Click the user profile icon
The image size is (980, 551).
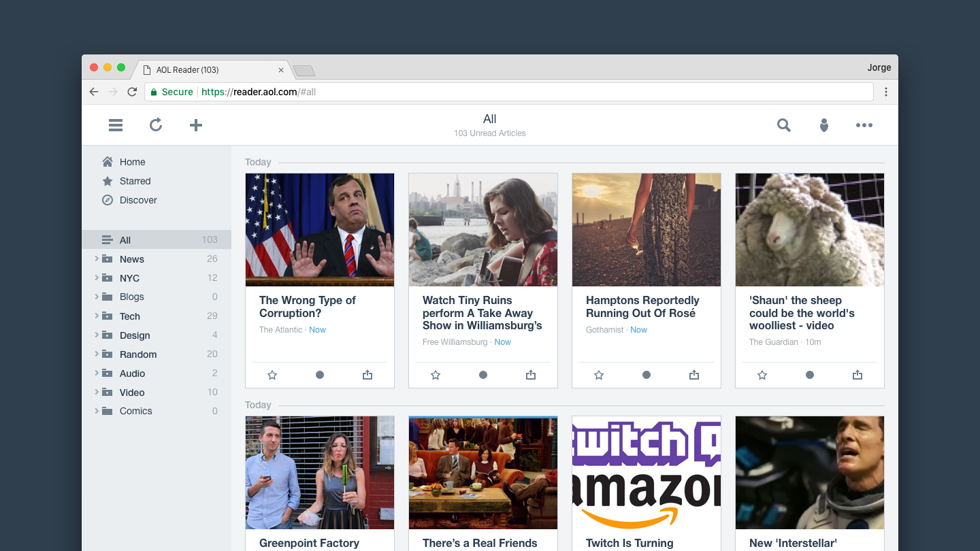tap(824, 125)
